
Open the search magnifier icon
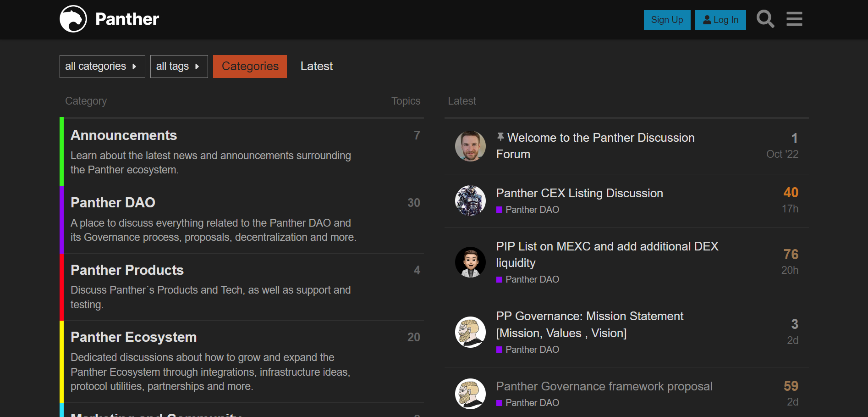click(765, 19)
